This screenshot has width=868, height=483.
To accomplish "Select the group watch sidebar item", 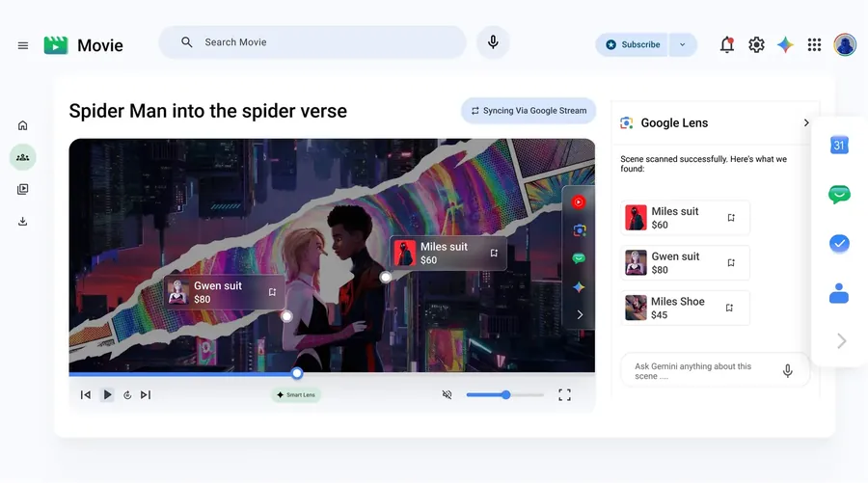I will [x=23, y=157].
